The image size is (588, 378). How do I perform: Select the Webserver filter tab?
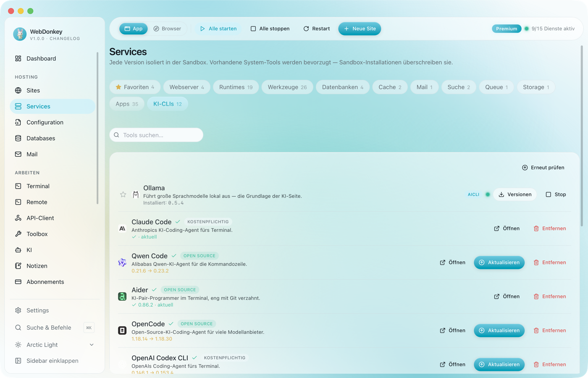187,87
